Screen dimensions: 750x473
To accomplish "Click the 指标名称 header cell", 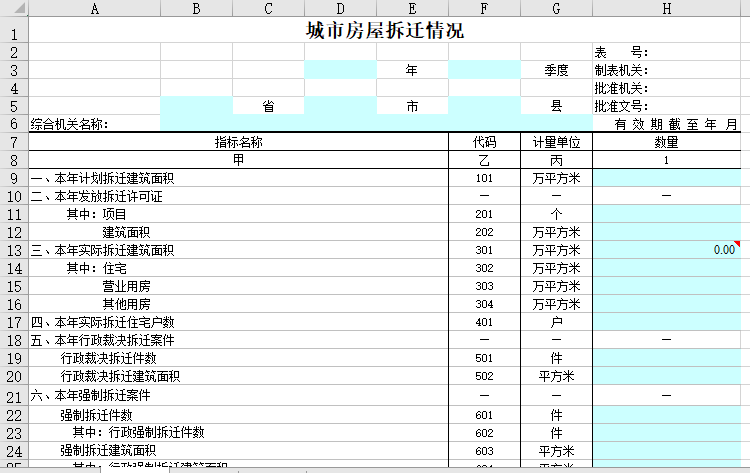I will (238, 142).
